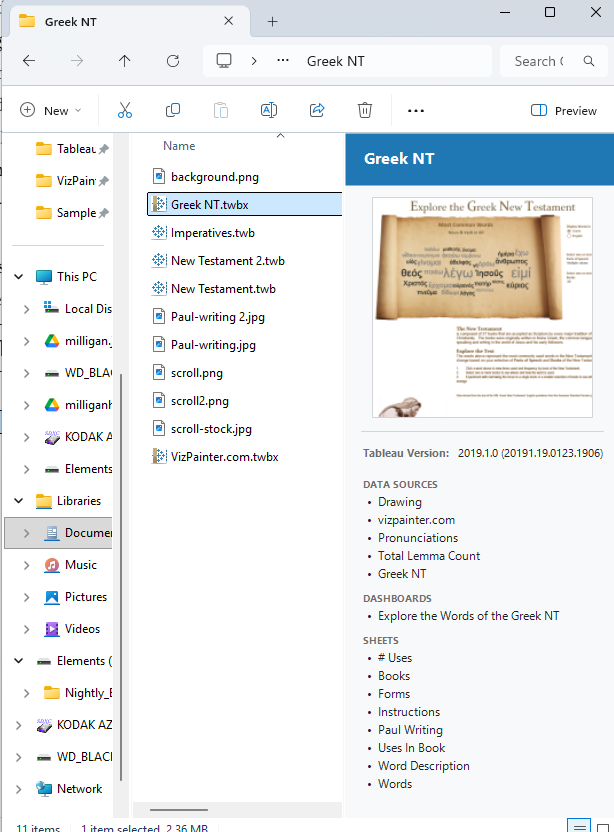The image size is (614, 832).
Task: Click the Greek NT dashboard preview thumbnail
Action: click(482, 307)
